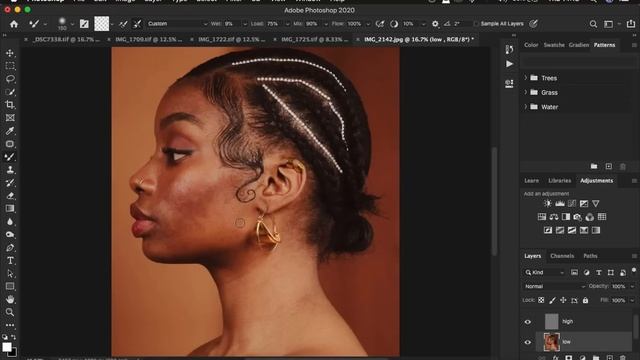Select the Blur tool
This screenshot has width=640, height=360.
click(x=10, y=222)
